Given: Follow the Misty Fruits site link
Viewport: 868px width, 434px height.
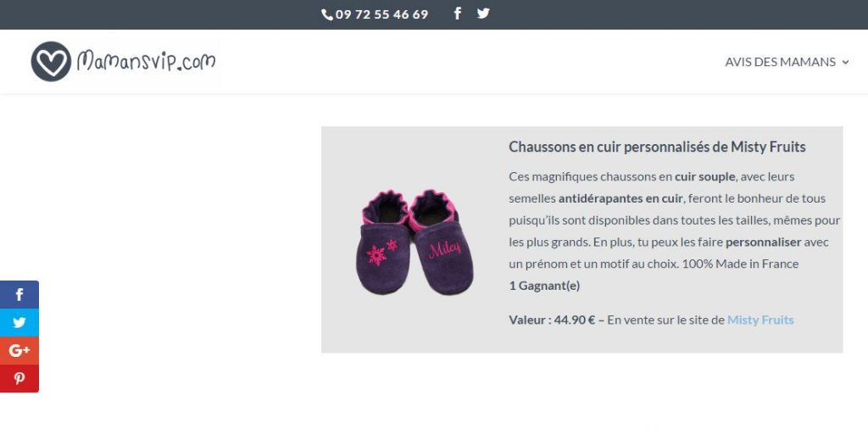Looking at the screenshot, I should pyautogui.click(x=760, y=320).
